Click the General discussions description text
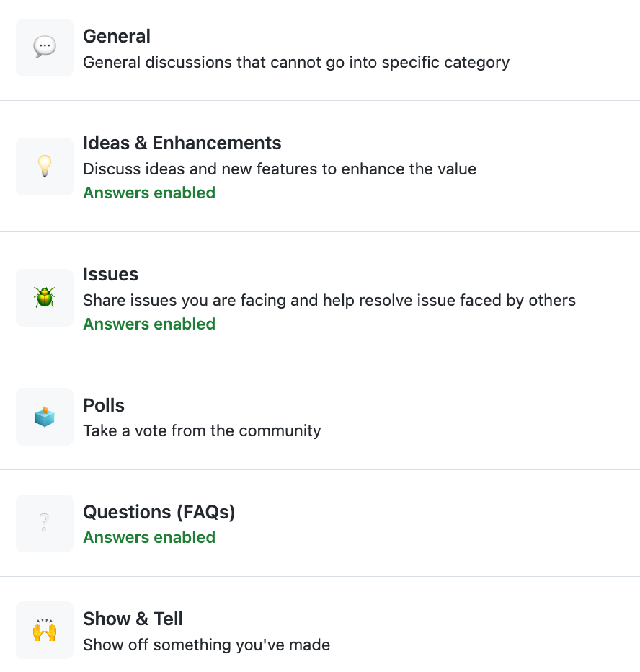 pyautogui.click(x=296, y=62)
